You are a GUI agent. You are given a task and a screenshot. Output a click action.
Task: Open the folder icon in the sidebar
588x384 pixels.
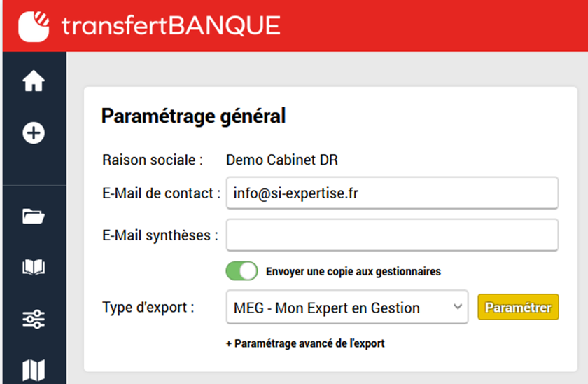point(34,217)
